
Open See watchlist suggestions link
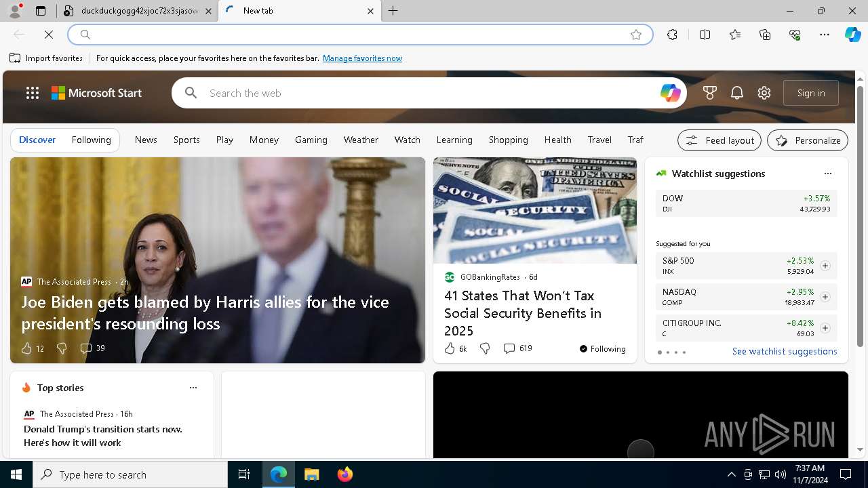pyautogui.click(x=785, y=351)
